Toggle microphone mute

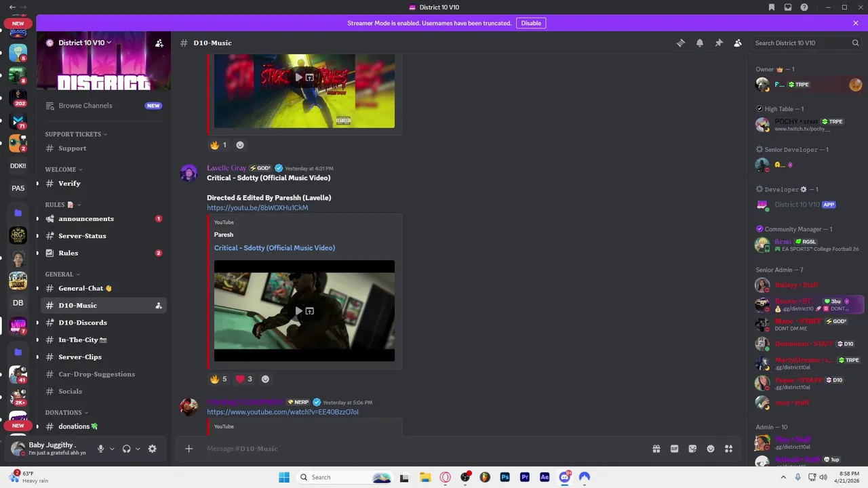point(101,449)
